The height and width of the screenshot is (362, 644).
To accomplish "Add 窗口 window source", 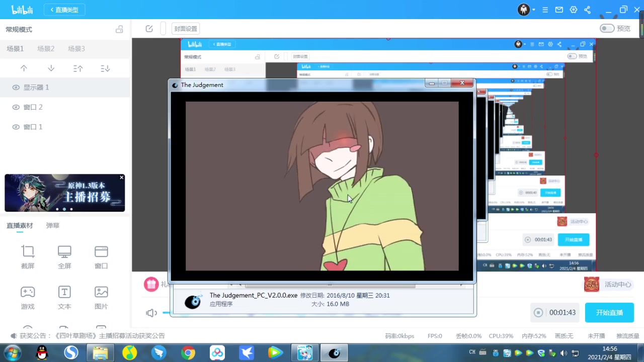I will click(101, 257).
